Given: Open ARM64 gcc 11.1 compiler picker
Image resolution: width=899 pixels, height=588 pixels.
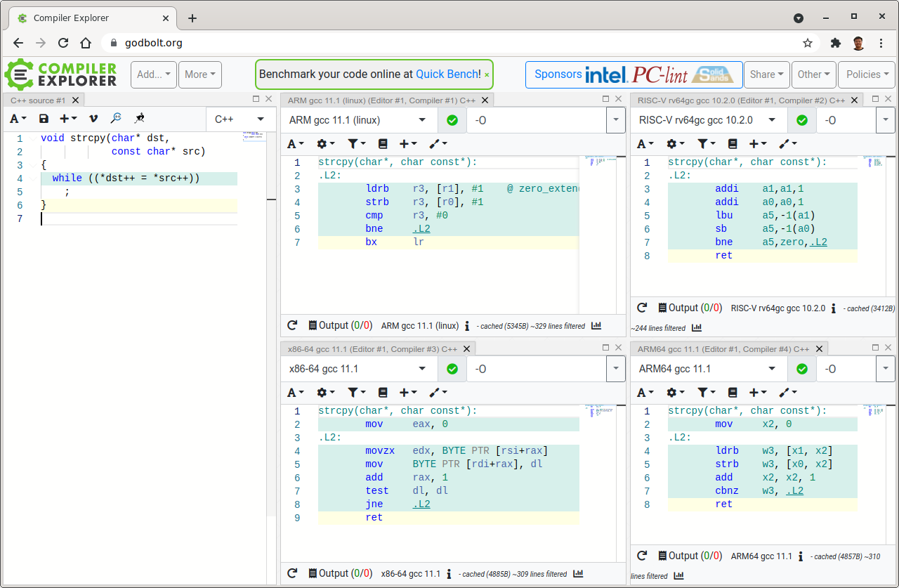Looking at the screenshot, I should tap(709, 369).
